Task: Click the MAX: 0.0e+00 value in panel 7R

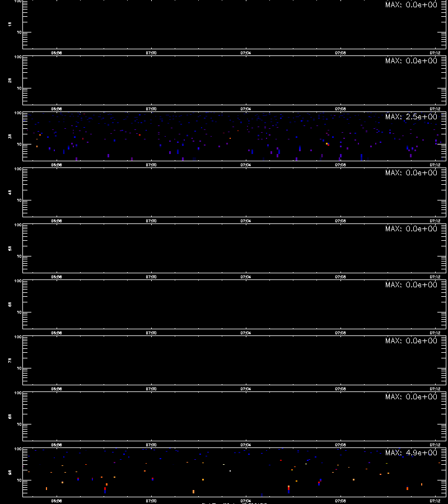Action: click(411, 340)
